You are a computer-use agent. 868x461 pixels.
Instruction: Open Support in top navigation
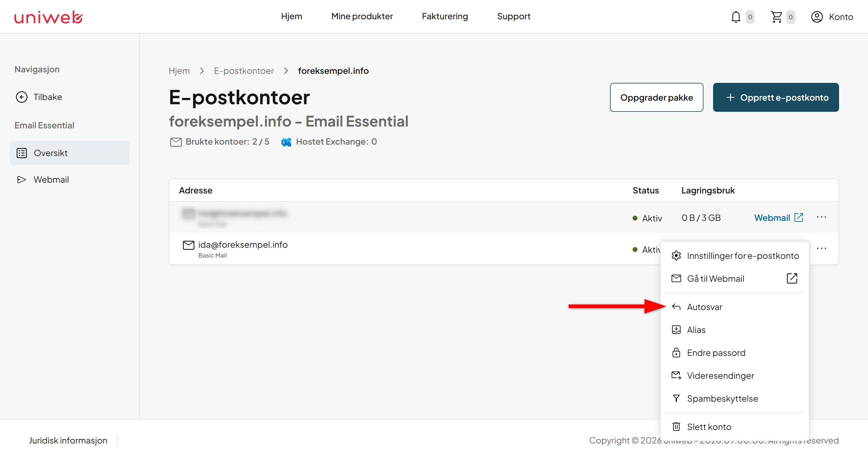click(514, 16)
